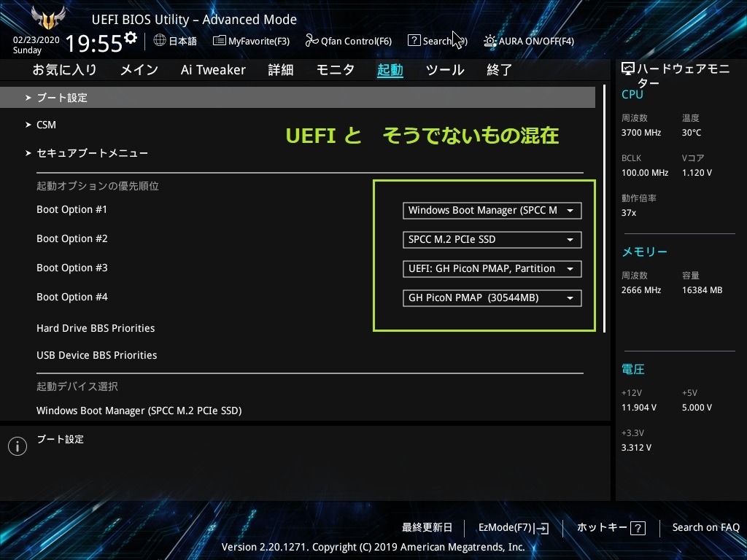Click the ホットキー question mark icon
Viewport: 747px width, 560px height.
638,528
